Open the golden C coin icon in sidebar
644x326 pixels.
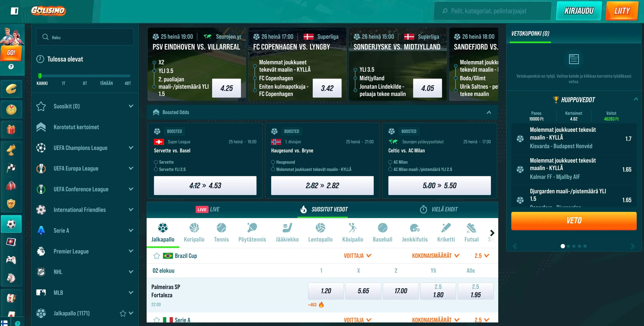pyautogui.click(x=11, y=89)
